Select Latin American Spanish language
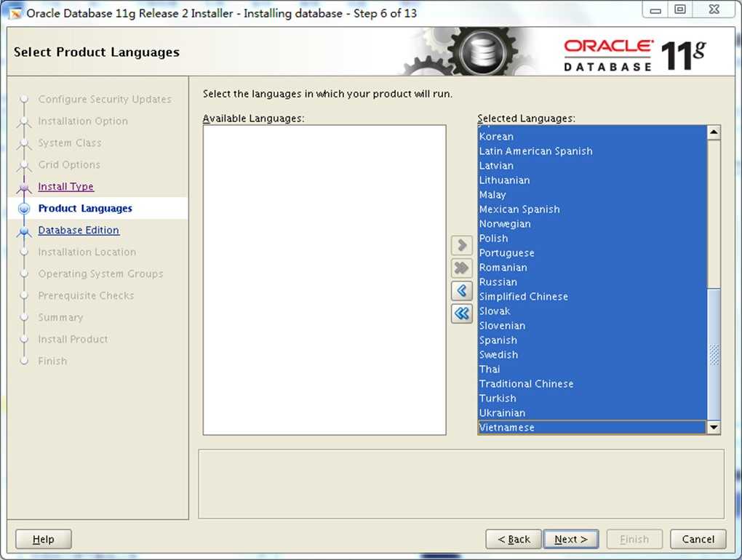The image size is (742, 560). pos(592,151)
